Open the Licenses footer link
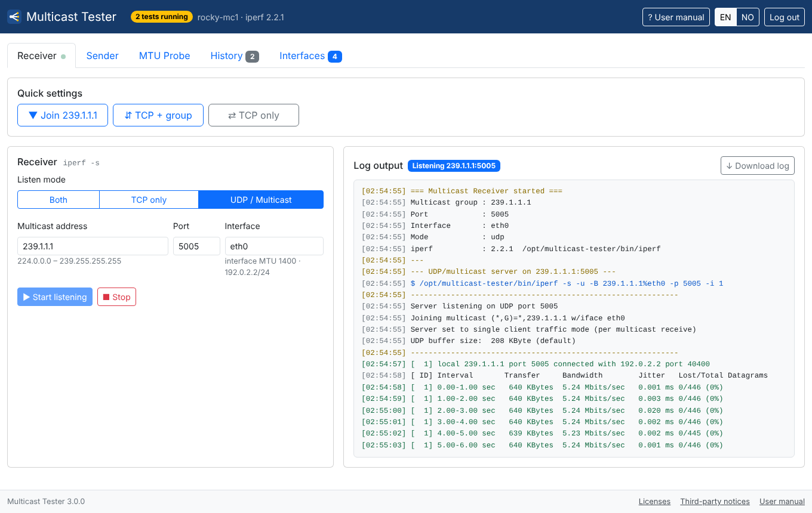Viewport: 812px width, 513px height. [654, 502]
